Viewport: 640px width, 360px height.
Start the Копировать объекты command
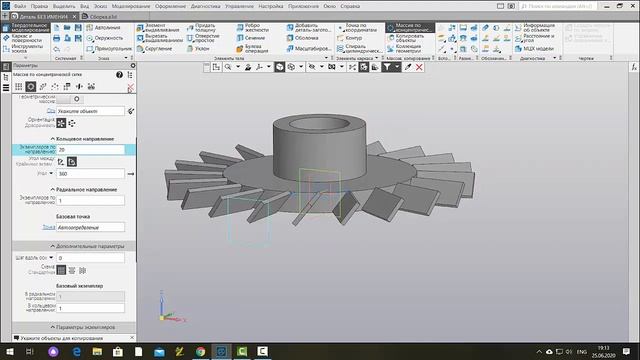406,38
